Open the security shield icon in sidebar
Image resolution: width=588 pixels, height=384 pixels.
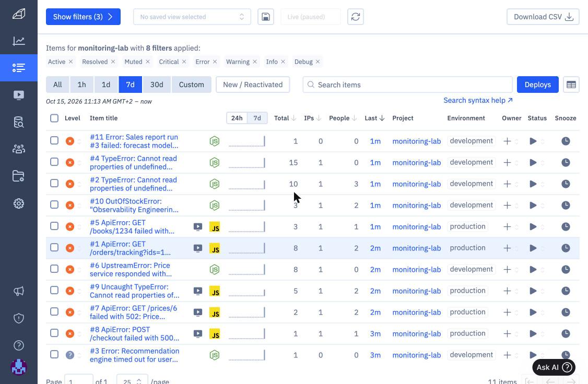tap(19, 318)
